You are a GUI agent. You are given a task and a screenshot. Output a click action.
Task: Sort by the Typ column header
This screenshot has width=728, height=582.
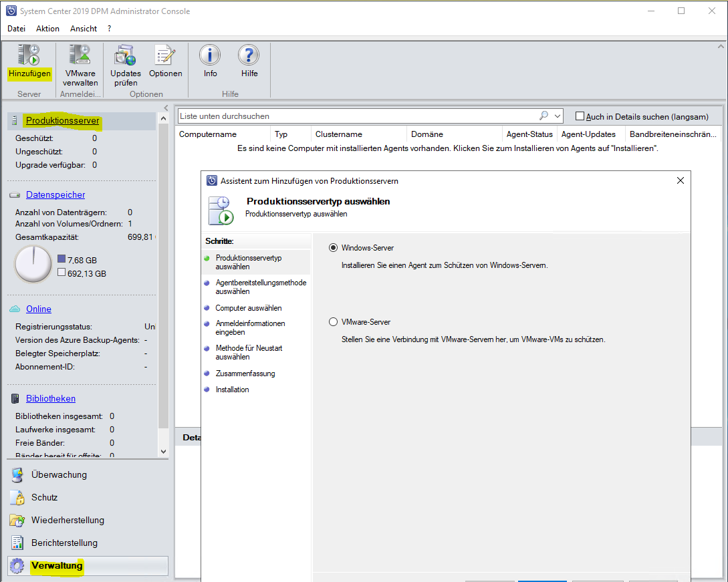click(291, 134)
